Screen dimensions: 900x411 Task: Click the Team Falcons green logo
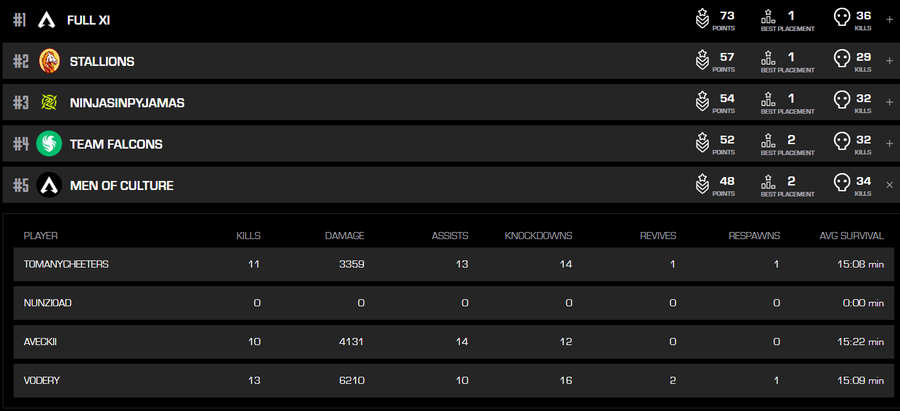[49, 144]
